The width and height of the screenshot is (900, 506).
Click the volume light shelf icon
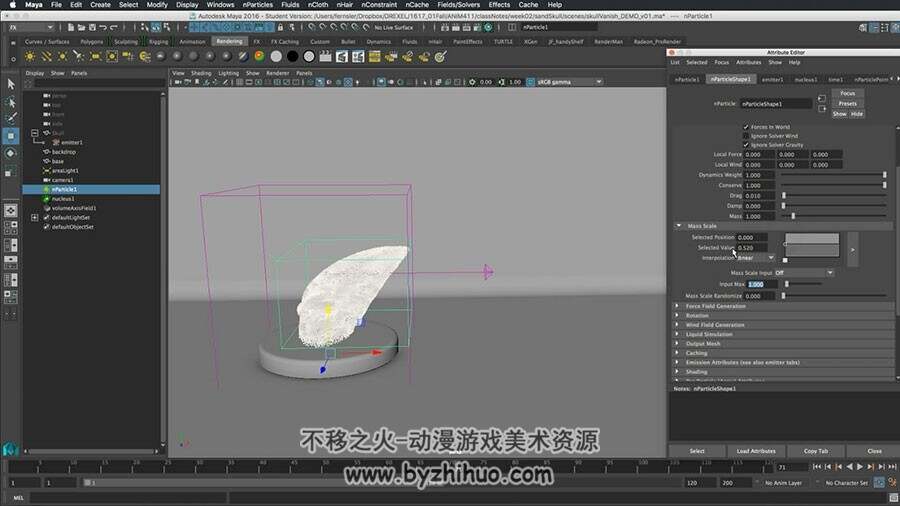coord(112,56)
